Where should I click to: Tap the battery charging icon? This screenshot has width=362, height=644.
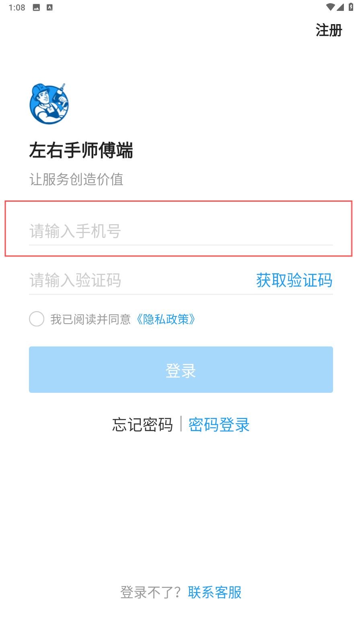[351, 7]
